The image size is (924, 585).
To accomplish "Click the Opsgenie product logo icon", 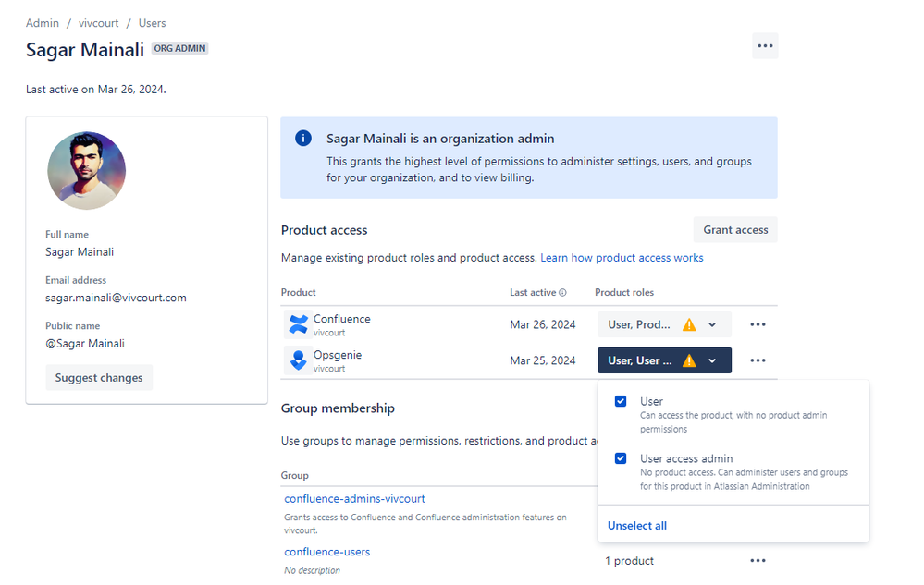I will pyautogui.click(x=298, y=360).
